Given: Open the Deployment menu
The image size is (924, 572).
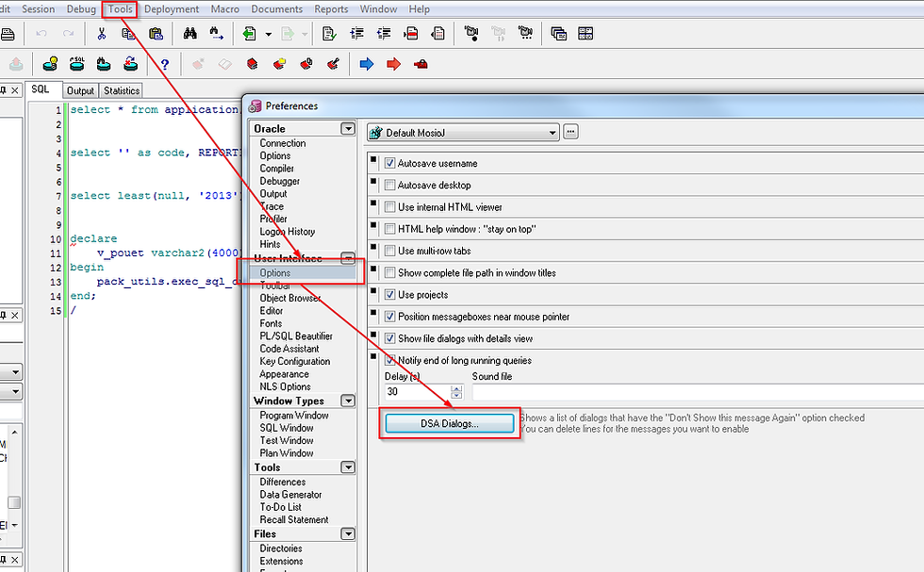Looking at the screenshot, I should tap(172, 8).
